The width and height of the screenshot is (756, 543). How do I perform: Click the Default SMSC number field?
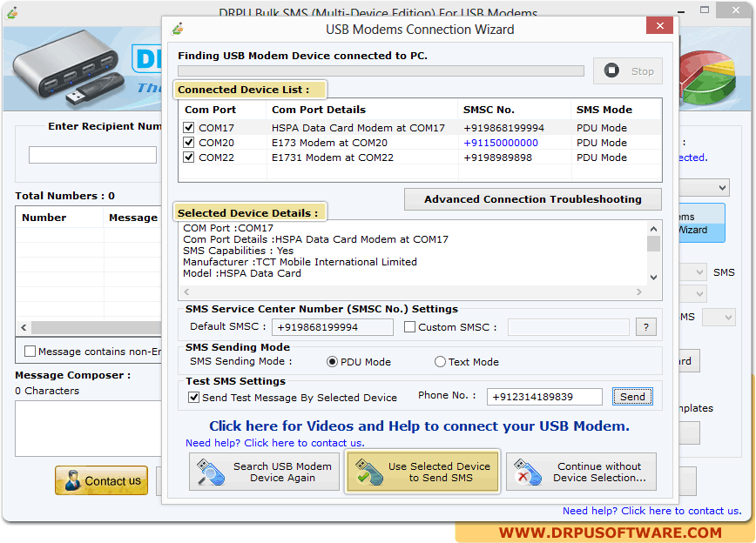(x=333, y=327)
